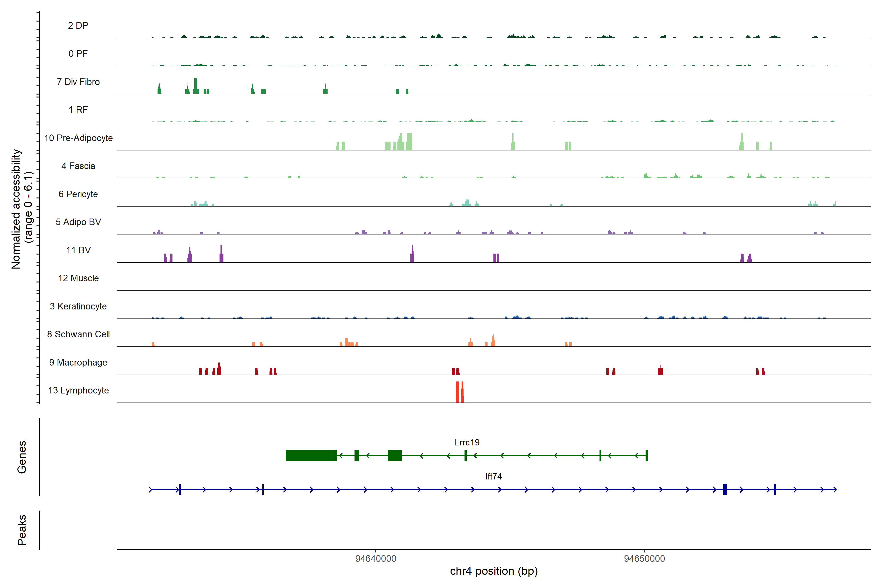Click the Genes panel label
The width and height of the screenshot is (882, 588).
click(22, 457)
